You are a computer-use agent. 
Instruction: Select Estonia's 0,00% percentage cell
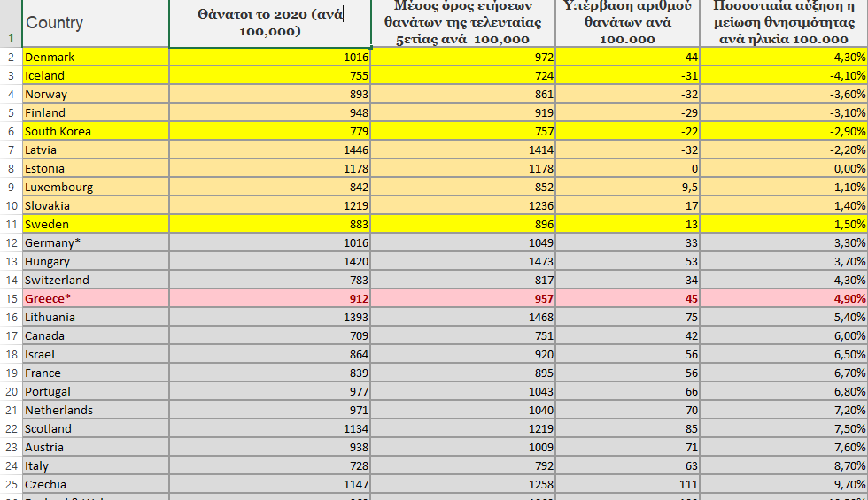pyautogui.click(x=783, y=168)
